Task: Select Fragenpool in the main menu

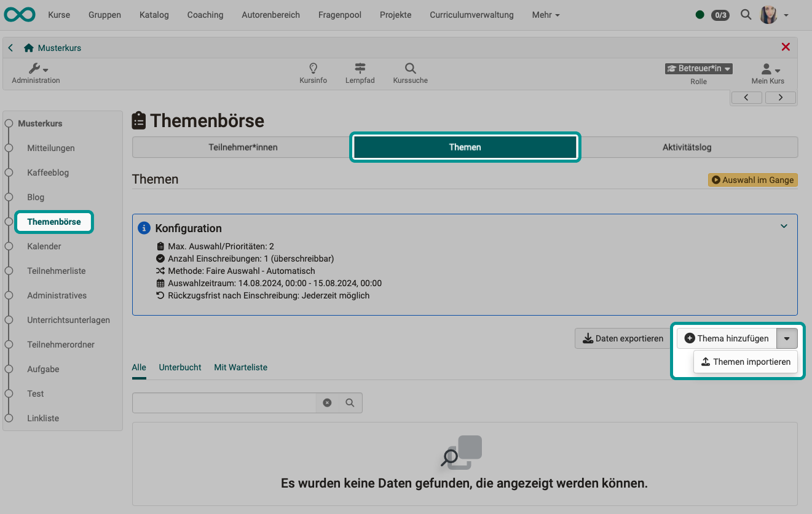Action: point(339,15)
